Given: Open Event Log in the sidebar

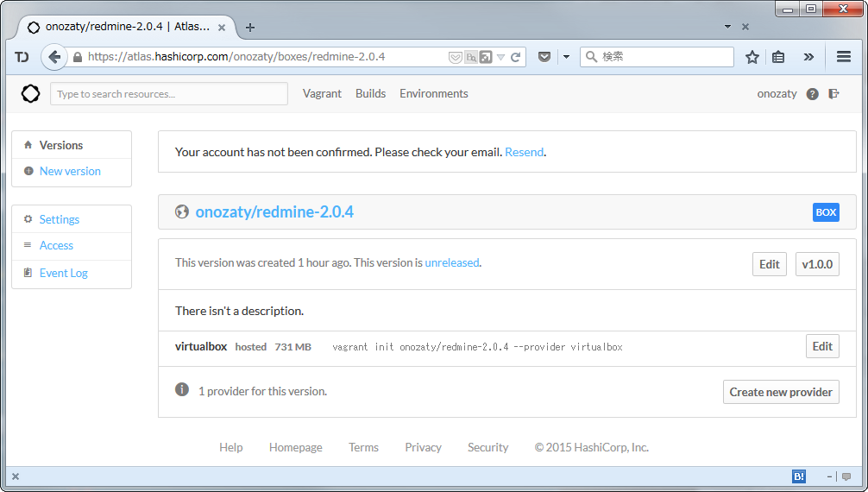Looking at the screenshot, I should 63,273.
